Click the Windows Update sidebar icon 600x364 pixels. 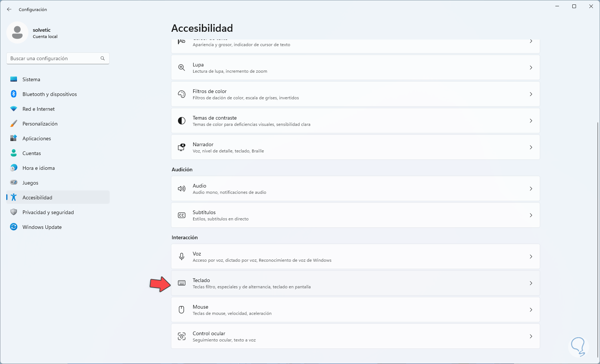pyautogui.click(x=14, y=227)
